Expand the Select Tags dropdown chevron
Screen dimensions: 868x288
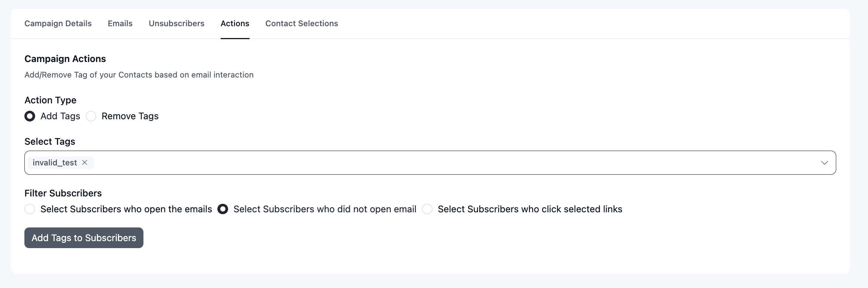[x=824, y=163]
